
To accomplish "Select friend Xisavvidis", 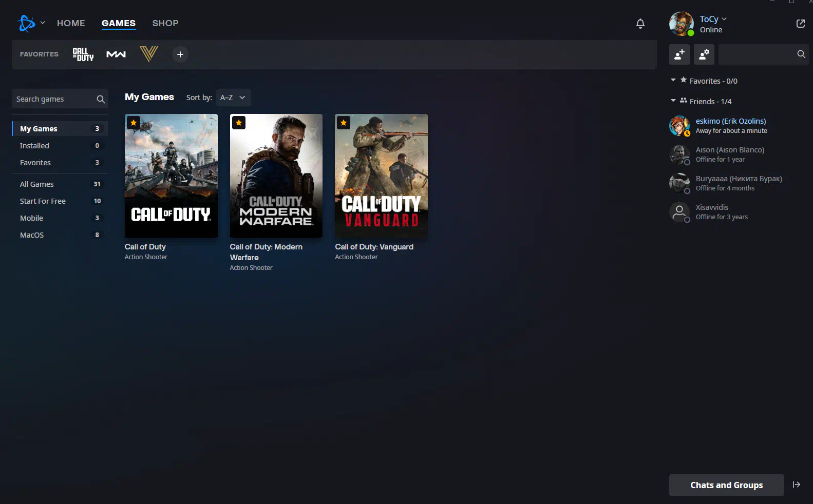I will coord(738,212).
